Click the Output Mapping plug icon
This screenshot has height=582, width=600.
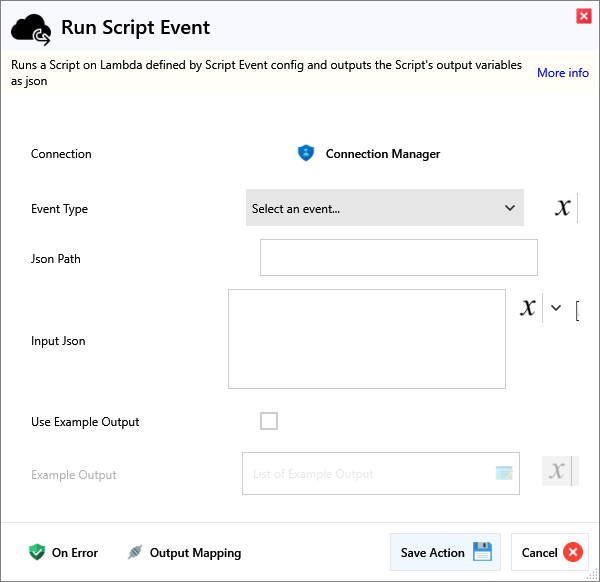[x=135, y=552]
